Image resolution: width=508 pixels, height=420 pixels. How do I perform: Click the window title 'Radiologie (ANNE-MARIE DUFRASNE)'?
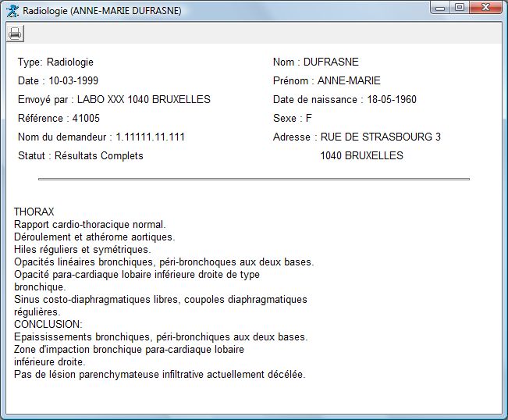[101, 11]
